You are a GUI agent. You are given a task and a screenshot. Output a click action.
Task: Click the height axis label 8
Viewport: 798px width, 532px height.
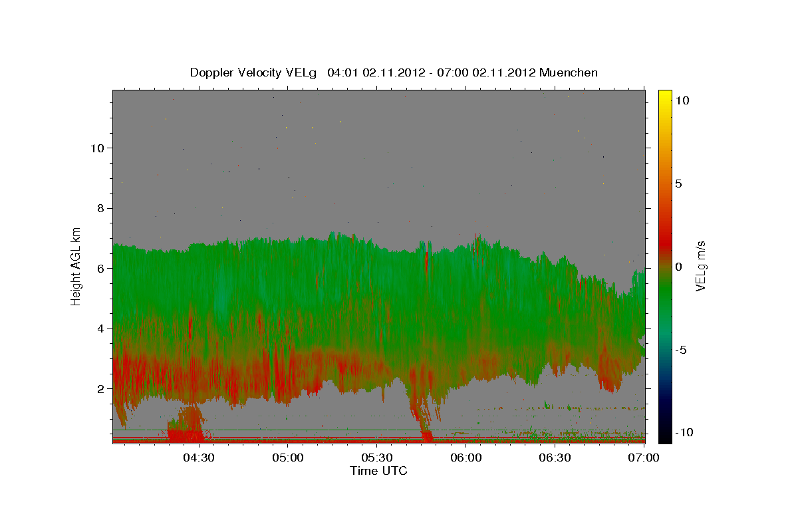click(x=100, y=208)
